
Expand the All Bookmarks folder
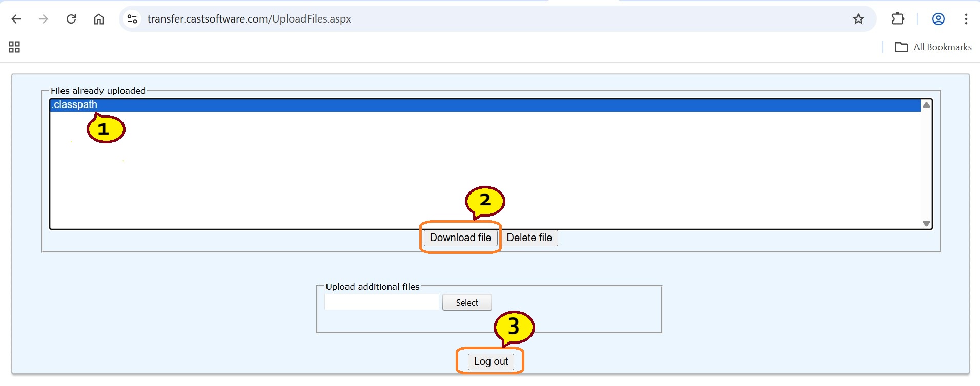[x=933, y=47]
